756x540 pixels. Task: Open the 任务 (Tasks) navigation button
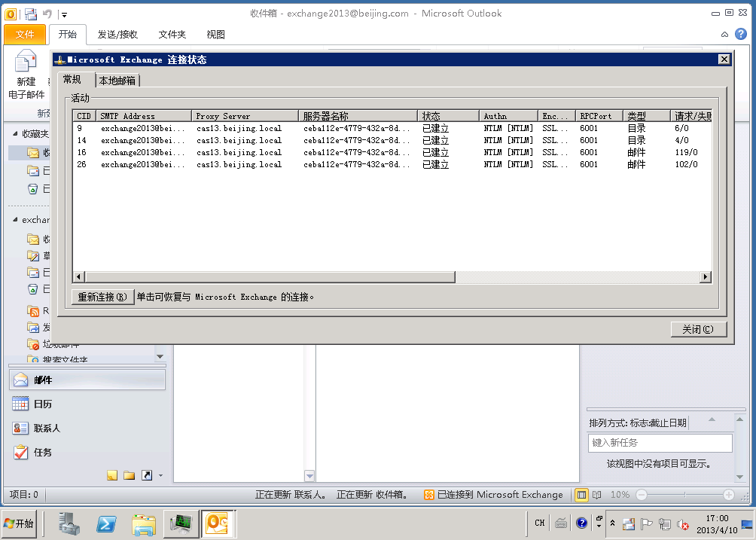click(87, 452)
